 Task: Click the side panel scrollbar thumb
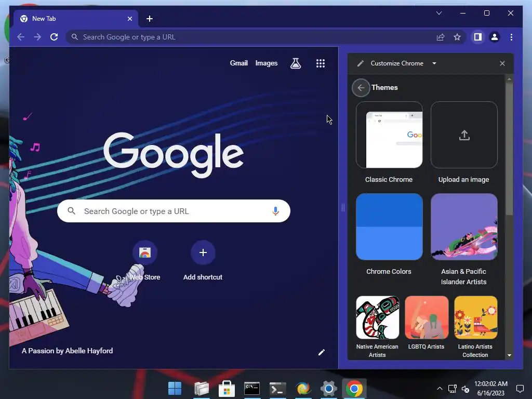pos(509,148)
